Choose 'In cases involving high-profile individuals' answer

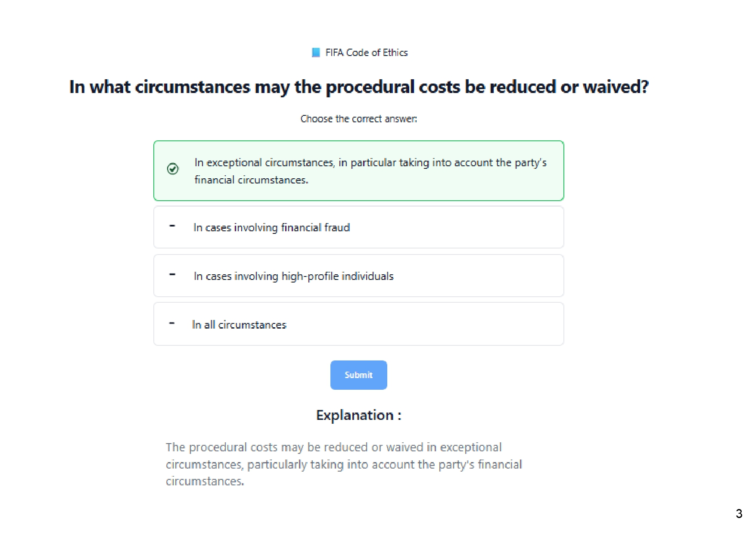click(359, 276)
